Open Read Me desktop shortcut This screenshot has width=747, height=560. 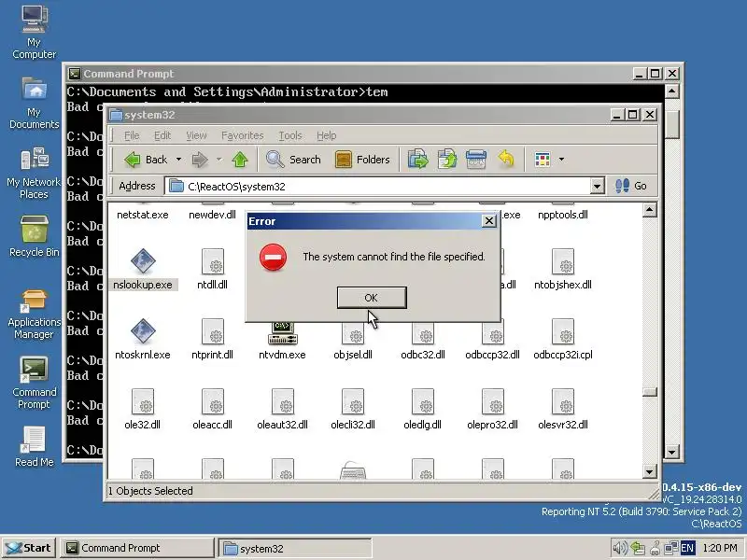tap(35, 446)
